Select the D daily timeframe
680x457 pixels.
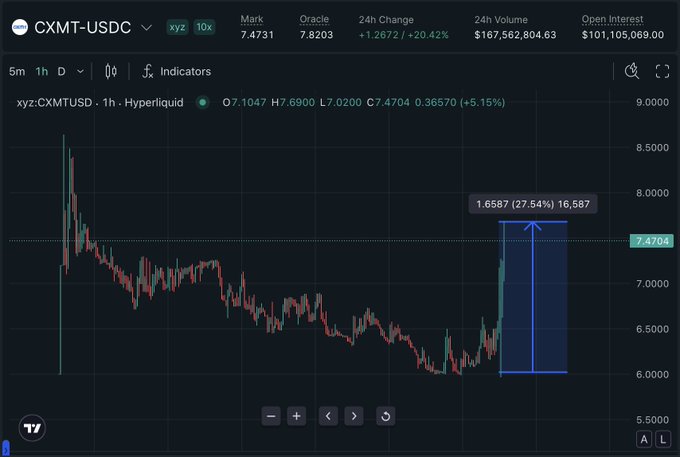62,72
